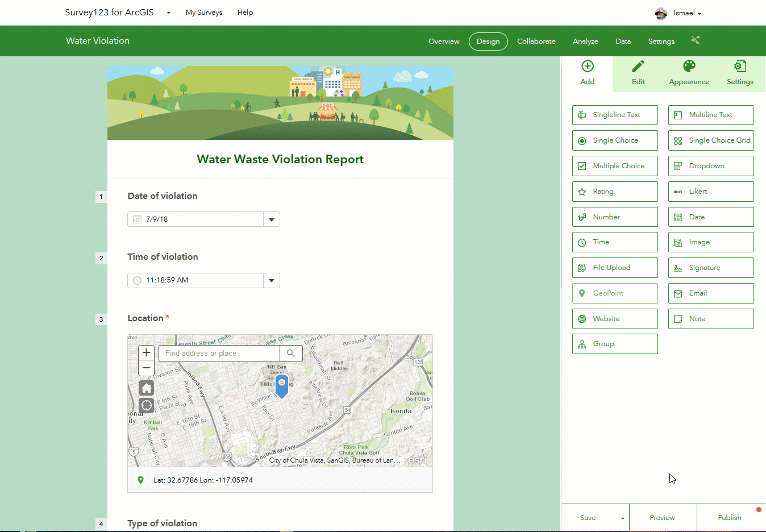This screenshot has height=532, width=766.
Task: Open the Analyze tab
Action: tap(585, 41)
